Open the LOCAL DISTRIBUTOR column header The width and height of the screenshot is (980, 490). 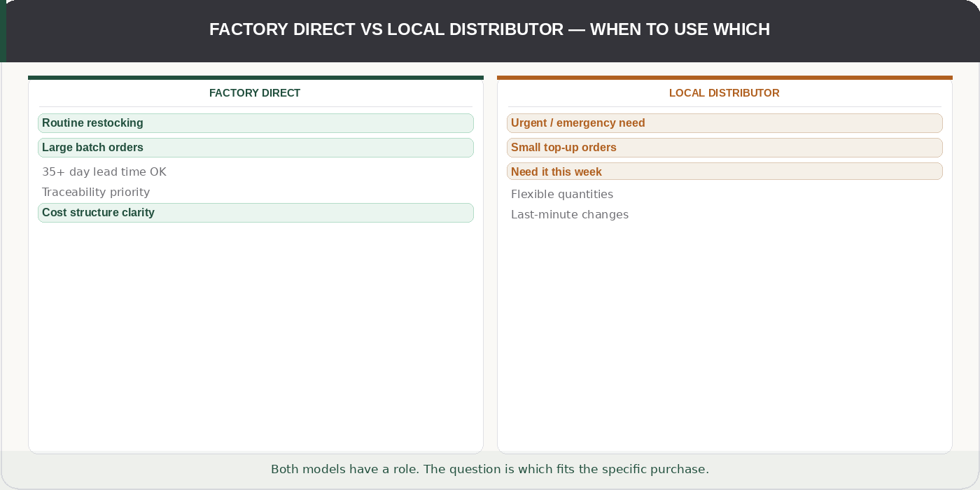[x=724, y=92]
